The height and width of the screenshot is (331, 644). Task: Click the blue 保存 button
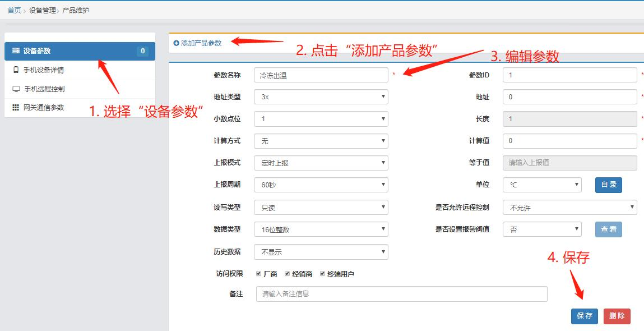click(584, 316)
